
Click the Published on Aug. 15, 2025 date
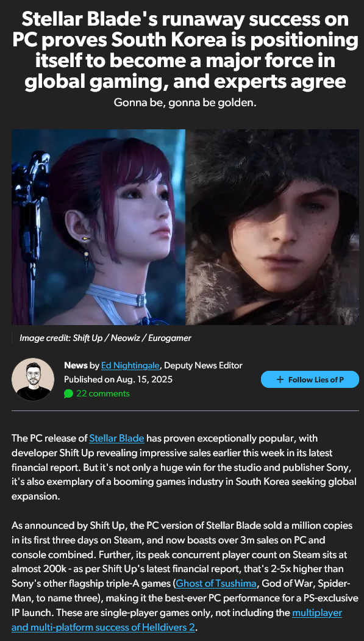pyautogui.click(x=118, y=379)
